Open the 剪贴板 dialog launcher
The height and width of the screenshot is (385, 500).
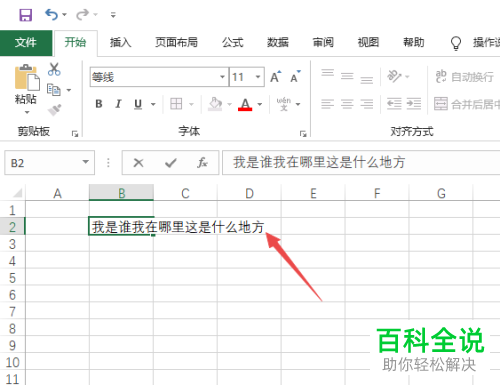click(x=75, y=134)
